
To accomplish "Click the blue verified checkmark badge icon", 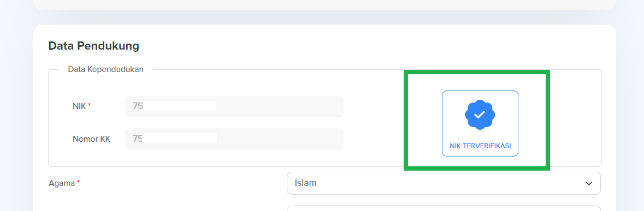I will [480, 114].
